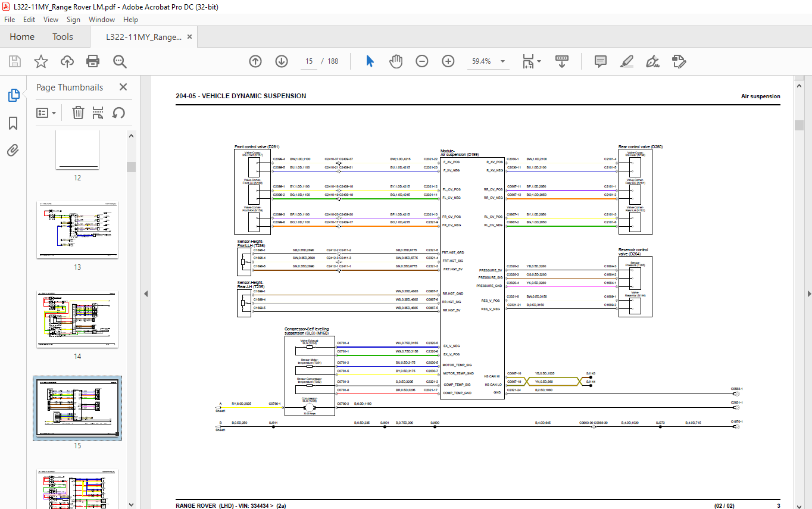The width and height of the screenshot is (812, 509).
Task: Insert pages from thumbnails toolbar
Action: coord(98,113)
